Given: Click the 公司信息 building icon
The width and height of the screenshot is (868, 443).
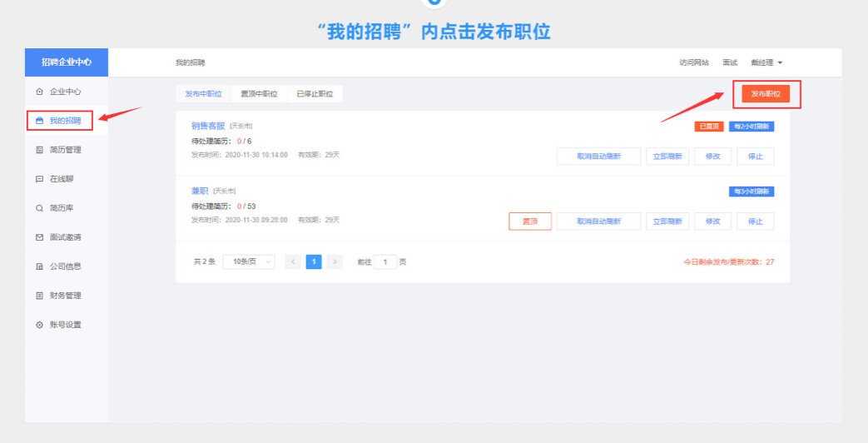Looking at the screenshot, I should 39,266.
